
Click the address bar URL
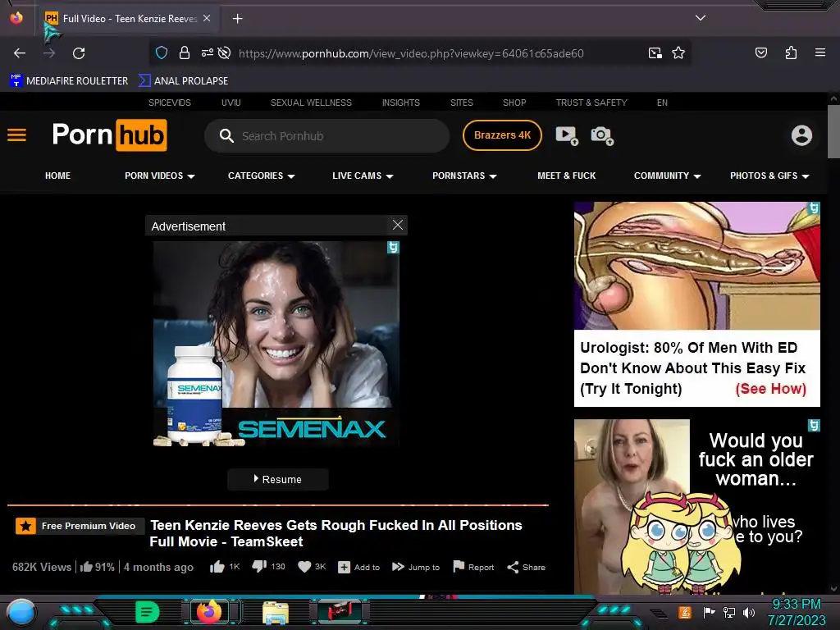point(411,53)
